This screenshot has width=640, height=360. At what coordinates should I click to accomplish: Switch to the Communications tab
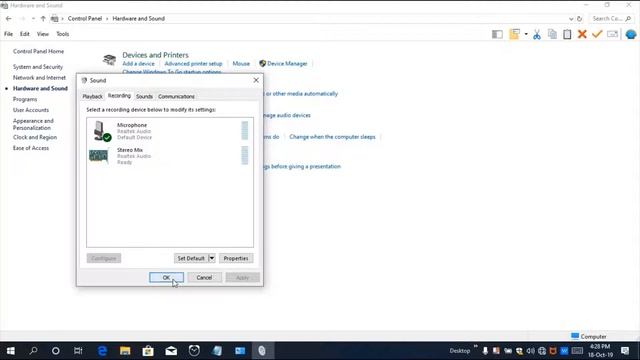tap(176, 97)
